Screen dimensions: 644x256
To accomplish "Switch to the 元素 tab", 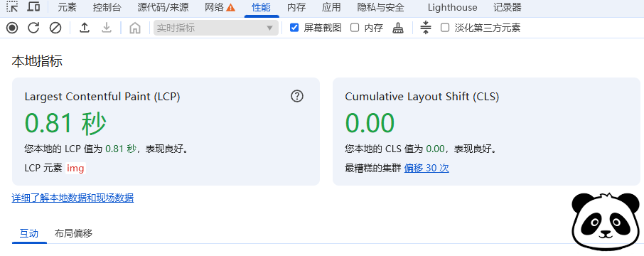I will coord(67,7).
